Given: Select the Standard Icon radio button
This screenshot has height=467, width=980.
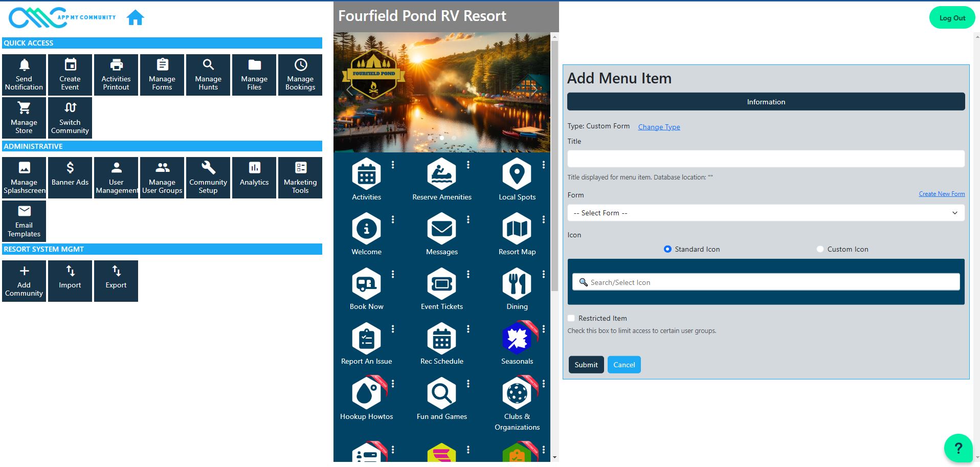Looking at the screenshot, I should pyautogui.click(x=667, y=249).
